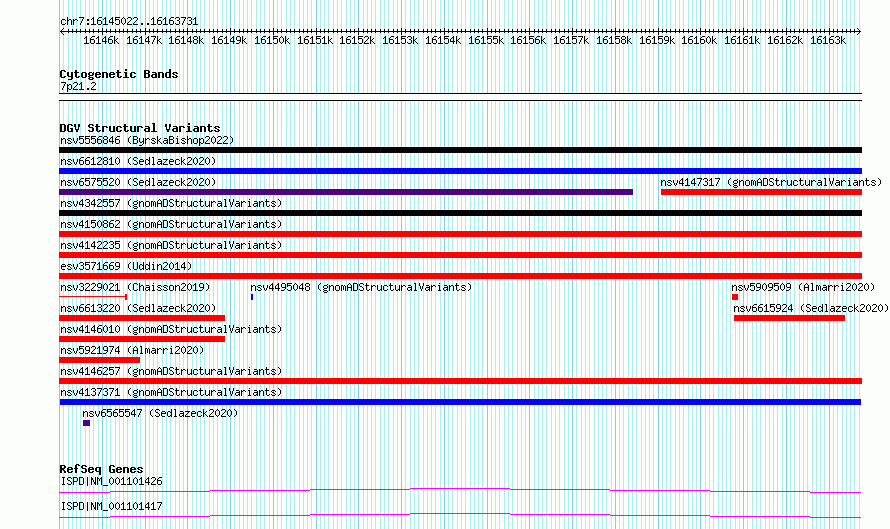Select the thin red nsv3229021 variant line
This screenshot has width=890, height=529.
tap(93, 297)
